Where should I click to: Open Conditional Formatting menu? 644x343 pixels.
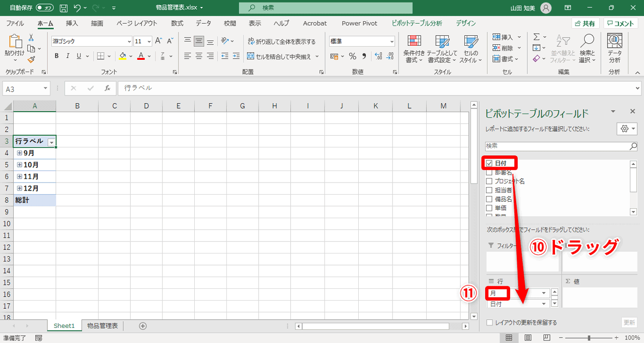tap(415, 49)
